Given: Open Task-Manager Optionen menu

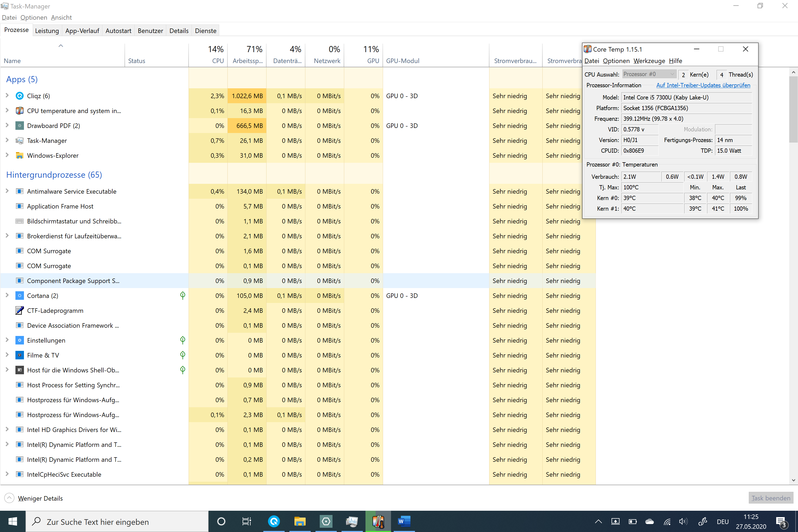Looking at the screenshot, I should pyautogui.click(x=34, y=18).
